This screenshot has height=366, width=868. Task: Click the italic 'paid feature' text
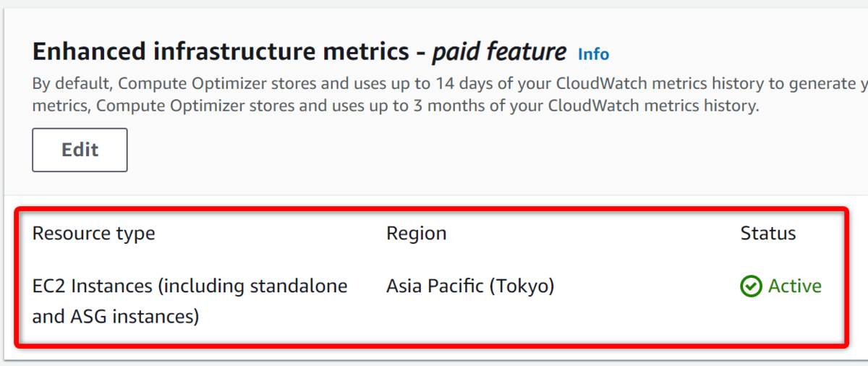coord(499,52)
